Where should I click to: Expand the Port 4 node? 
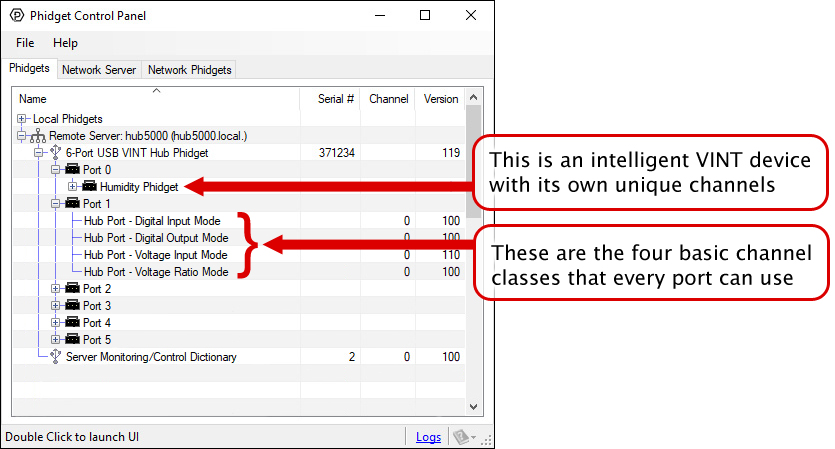coord(55,323)
